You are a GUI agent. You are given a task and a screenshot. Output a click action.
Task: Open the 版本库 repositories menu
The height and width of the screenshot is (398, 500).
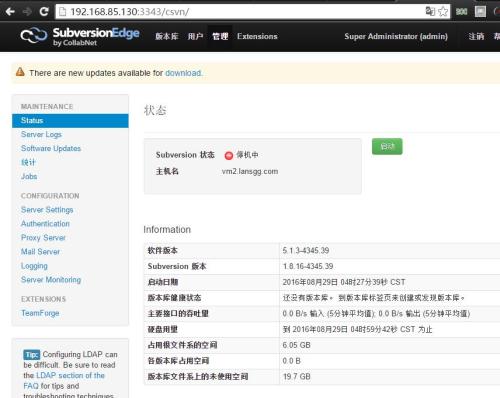[167, 36]
